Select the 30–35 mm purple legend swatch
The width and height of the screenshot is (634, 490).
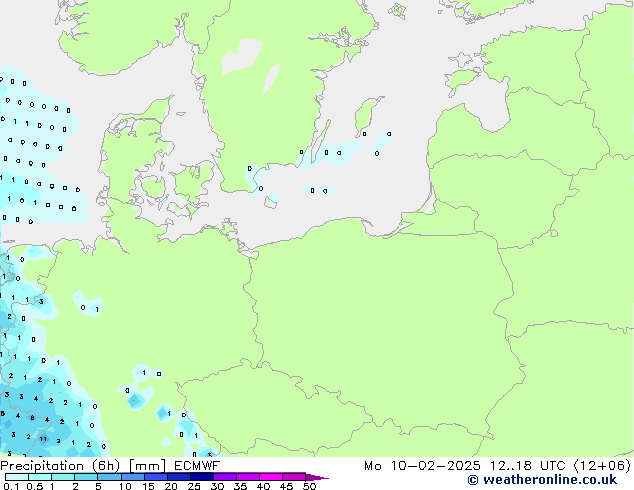tap(225, 477)
